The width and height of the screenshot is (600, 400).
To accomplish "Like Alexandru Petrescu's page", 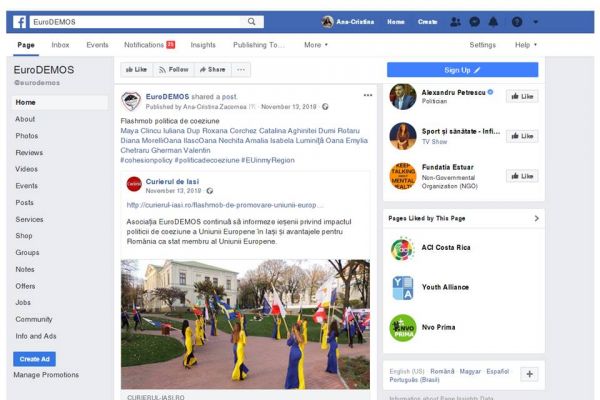I will point(522,96).
